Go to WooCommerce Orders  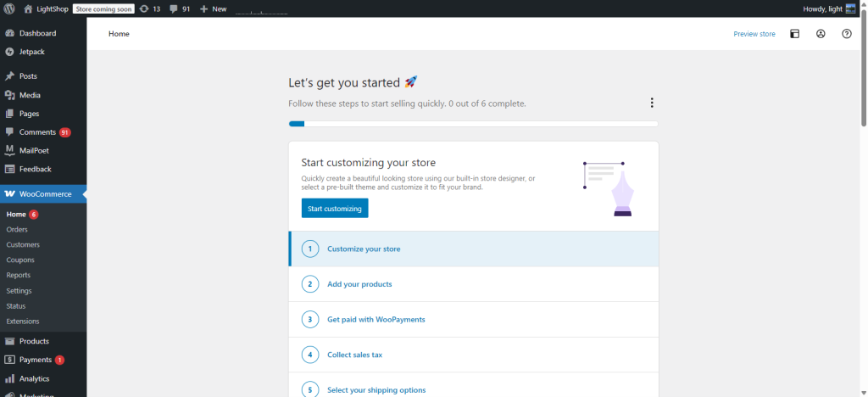pos(17,229)
